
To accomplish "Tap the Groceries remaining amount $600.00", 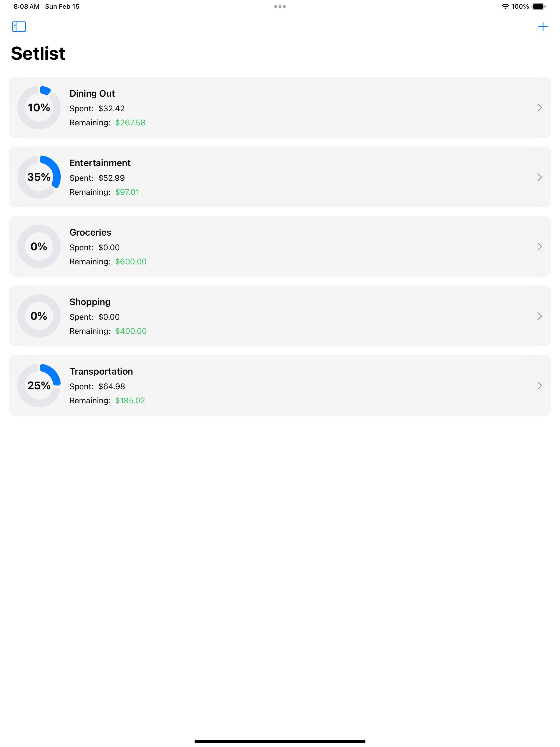I will [x=131, y=262].
